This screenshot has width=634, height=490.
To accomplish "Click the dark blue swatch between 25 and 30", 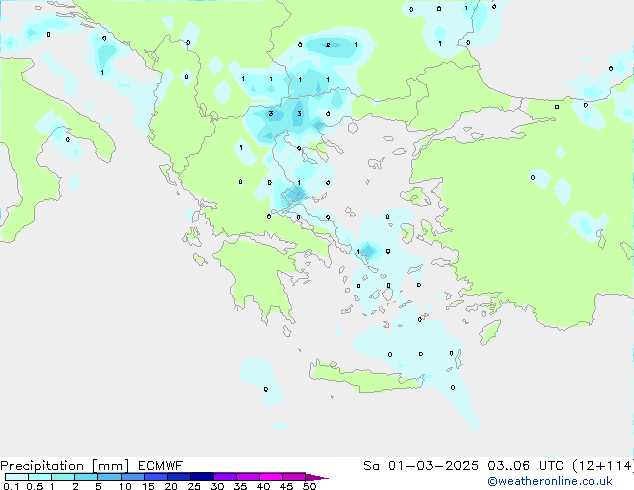I will (202, 477).
